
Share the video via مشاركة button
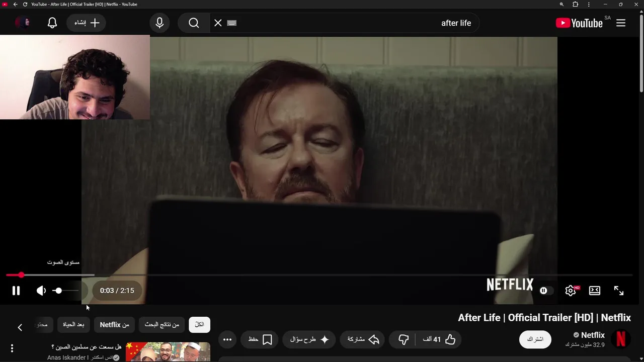click(x=363, y=339)
